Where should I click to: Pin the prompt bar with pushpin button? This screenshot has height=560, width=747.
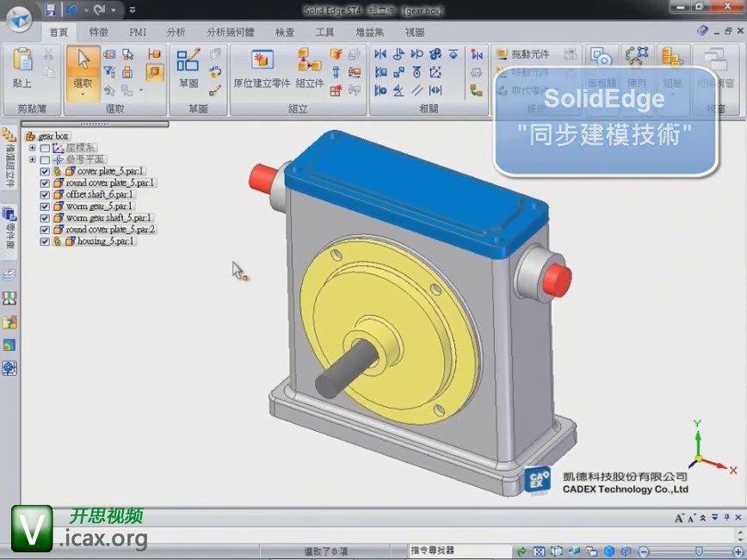tap(726, 518)
